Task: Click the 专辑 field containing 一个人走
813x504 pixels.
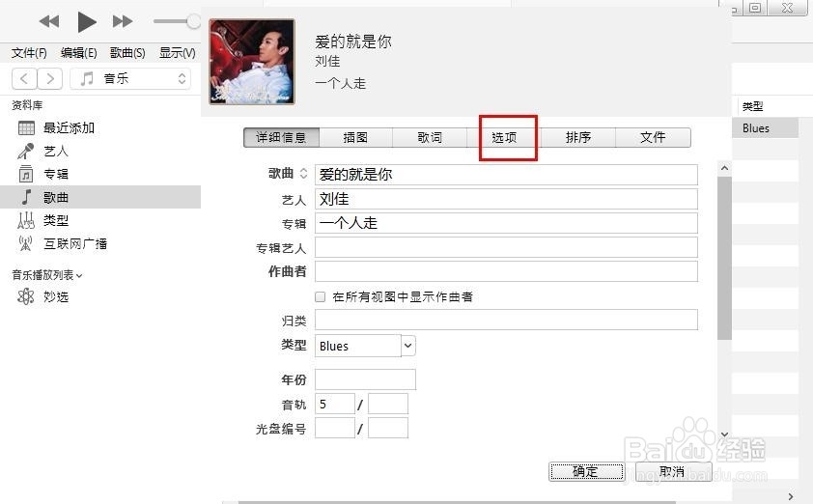Action: click(506, 223)
